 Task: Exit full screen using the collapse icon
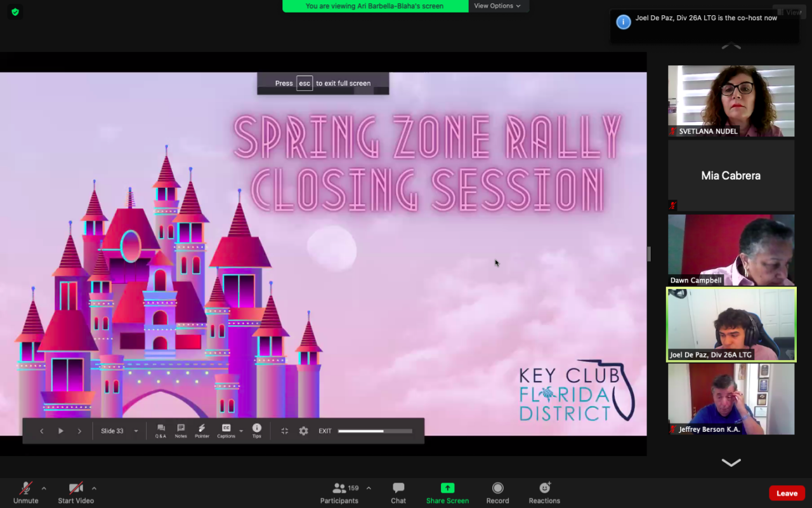coord(285,431)
